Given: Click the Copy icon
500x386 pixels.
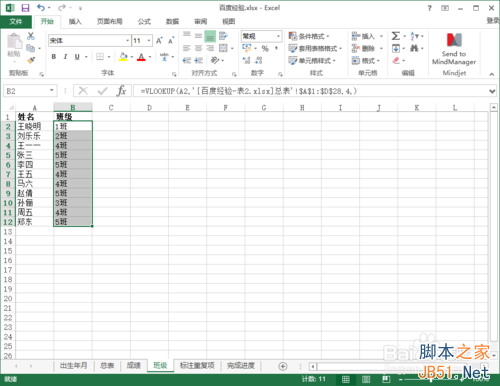Looking at the screenshot, I should tap(31, 48).
